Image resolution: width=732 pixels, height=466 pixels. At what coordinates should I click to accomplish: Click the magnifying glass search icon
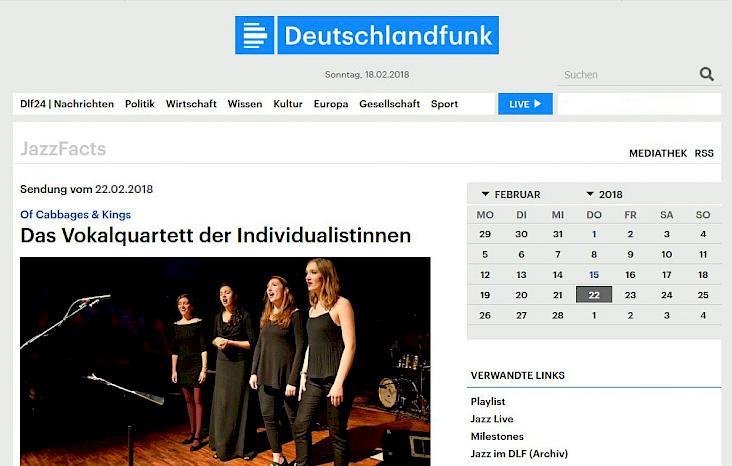[706, 74]
